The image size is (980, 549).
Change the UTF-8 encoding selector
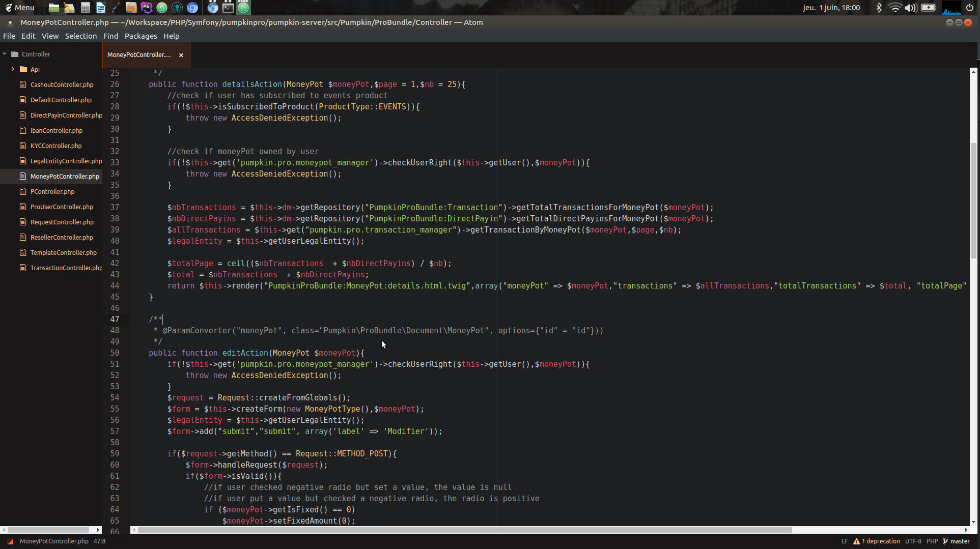(x=913, y=541)
